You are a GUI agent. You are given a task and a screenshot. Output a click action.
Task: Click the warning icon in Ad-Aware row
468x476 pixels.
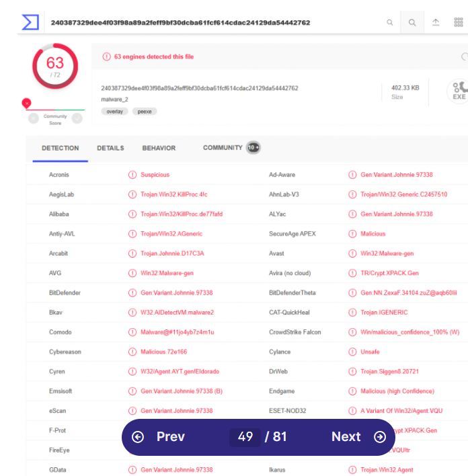pyautogui.click(x=352, y=175)
